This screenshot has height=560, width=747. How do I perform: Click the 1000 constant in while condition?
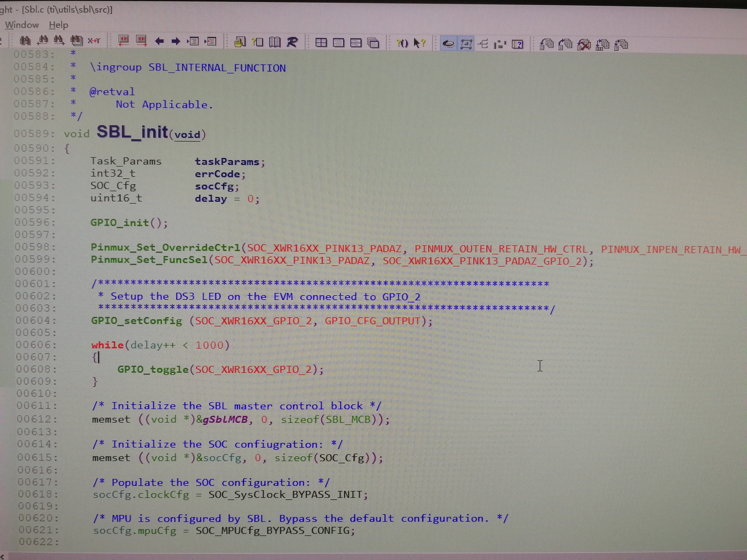209,345
